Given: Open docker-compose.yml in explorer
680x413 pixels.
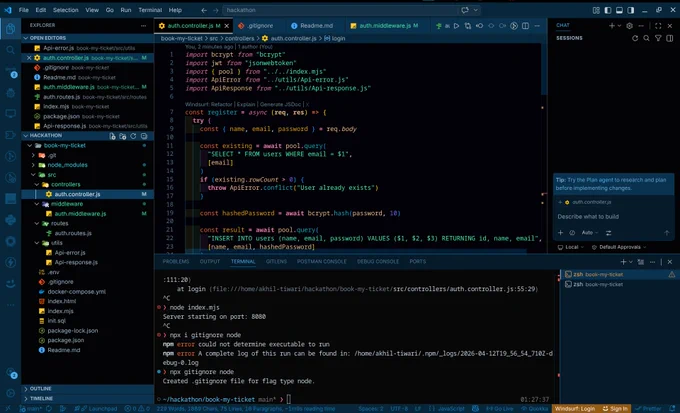Looking at the screenshot, I should (x=76, y=292).
